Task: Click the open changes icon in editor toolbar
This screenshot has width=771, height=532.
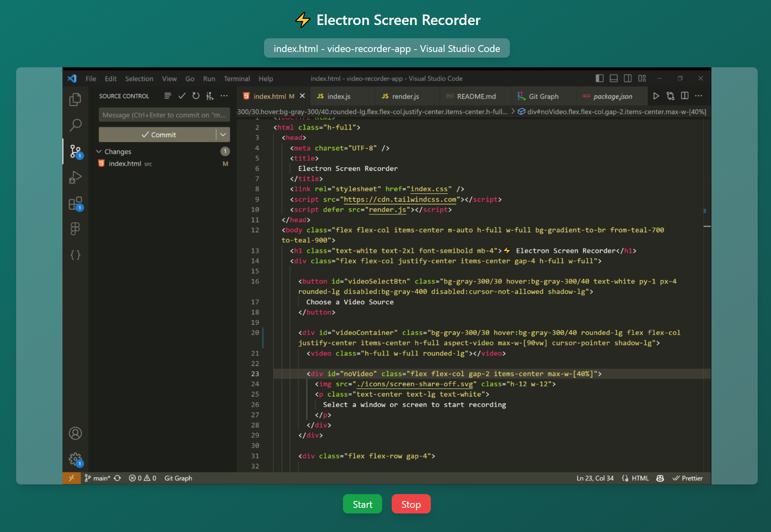Action: [x=670, y=96]
